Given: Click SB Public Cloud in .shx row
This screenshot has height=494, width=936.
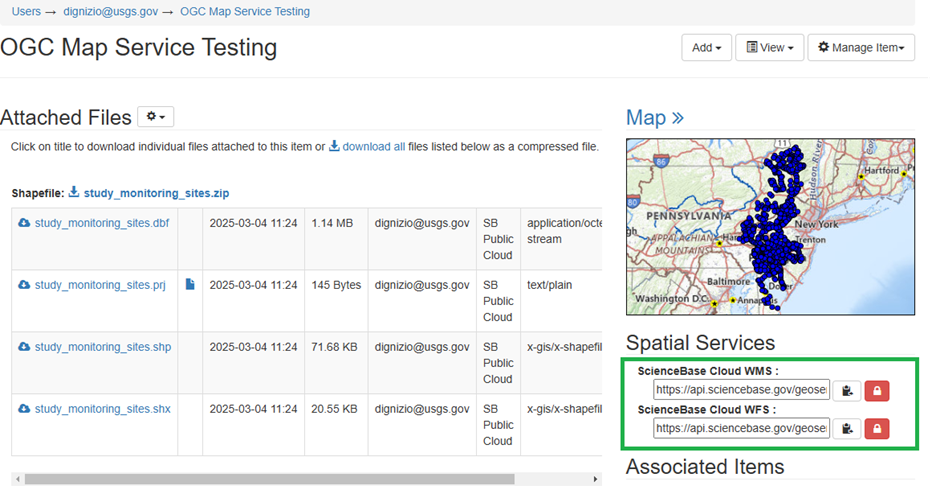Looking at the screenshot, I should pyautogui.click(x=498, y=425).
